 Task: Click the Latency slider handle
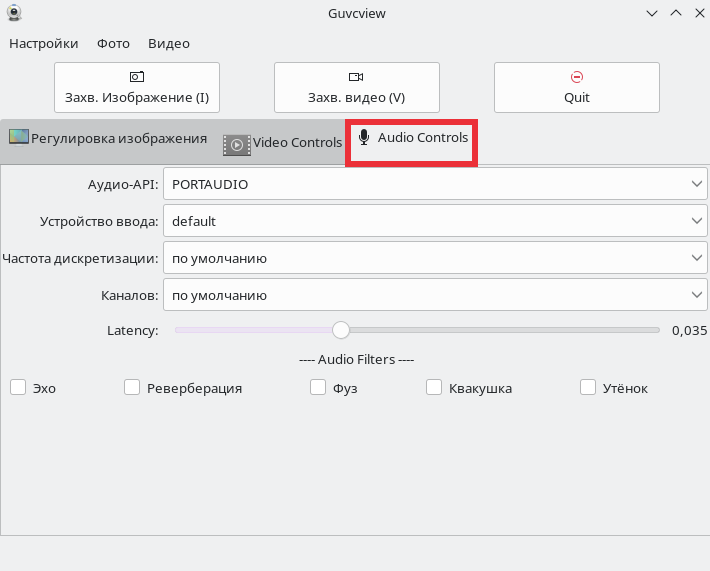(x=341, y=330)
